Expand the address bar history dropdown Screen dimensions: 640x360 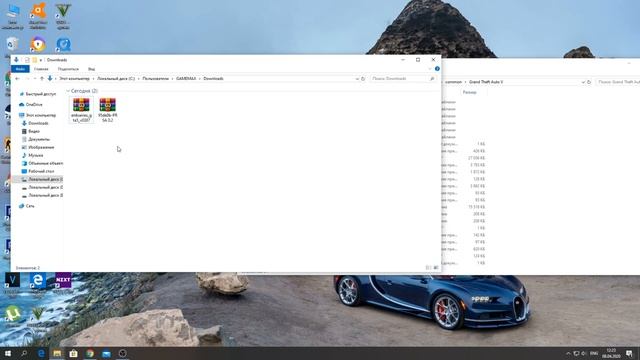(357, 78)
